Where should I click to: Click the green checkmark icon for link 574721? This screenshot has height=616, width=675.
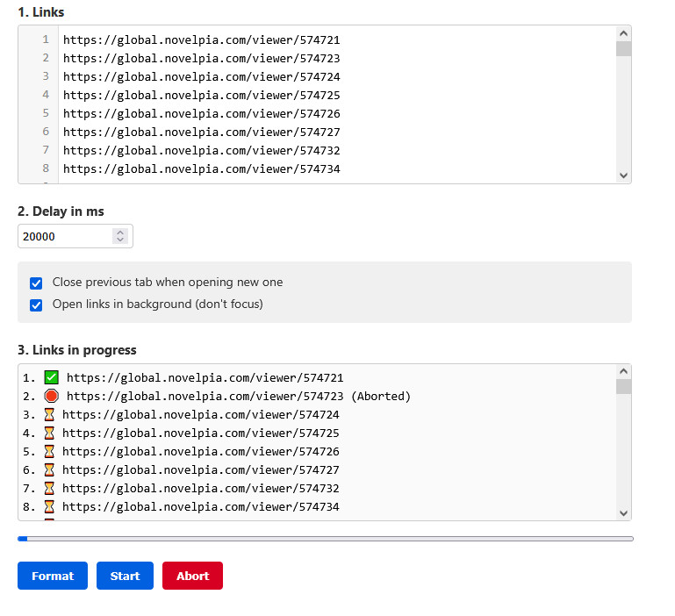51,377
